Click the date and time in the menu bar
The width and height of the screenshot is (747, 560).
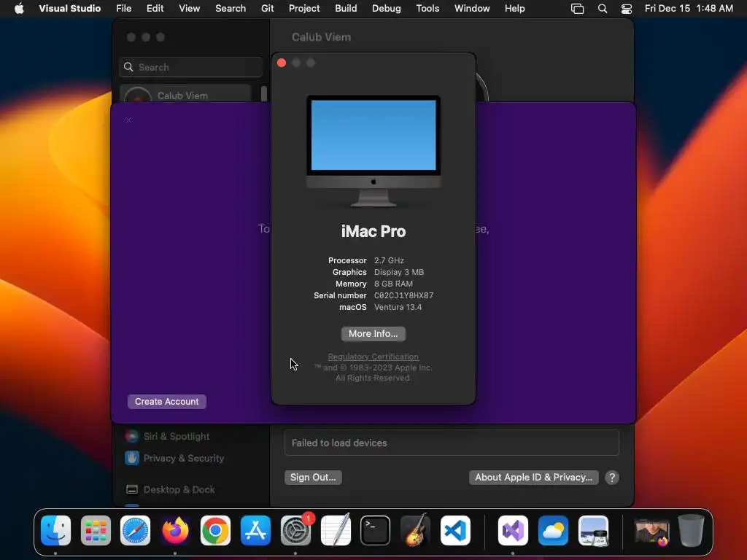click(689, 9)
